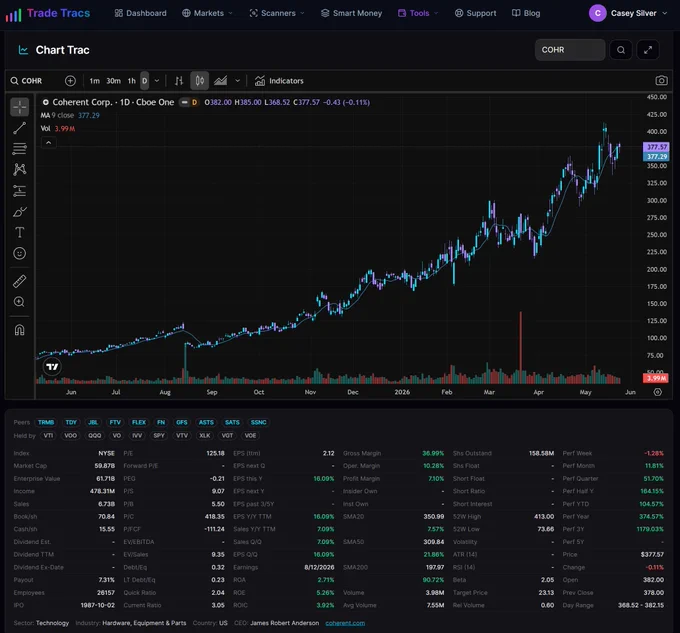Select the brush drawing tool
Viewport: 680px width, 633px height.
pos(20,212)
